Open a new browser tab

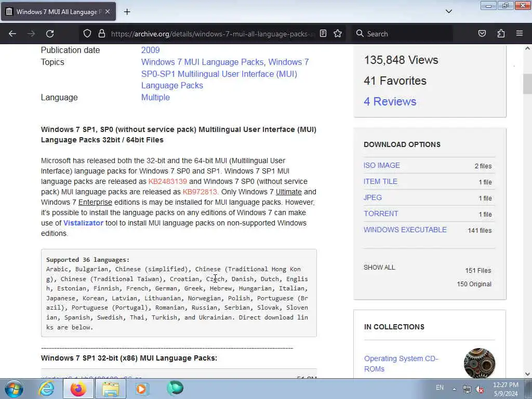pos(127,12)
